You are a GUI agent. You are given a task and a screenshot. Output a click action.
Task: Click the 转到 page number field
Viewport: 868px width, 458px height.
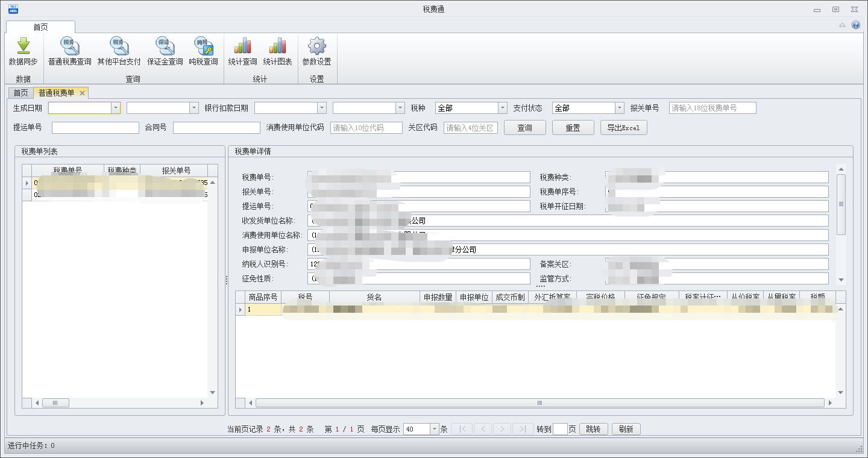560,429
